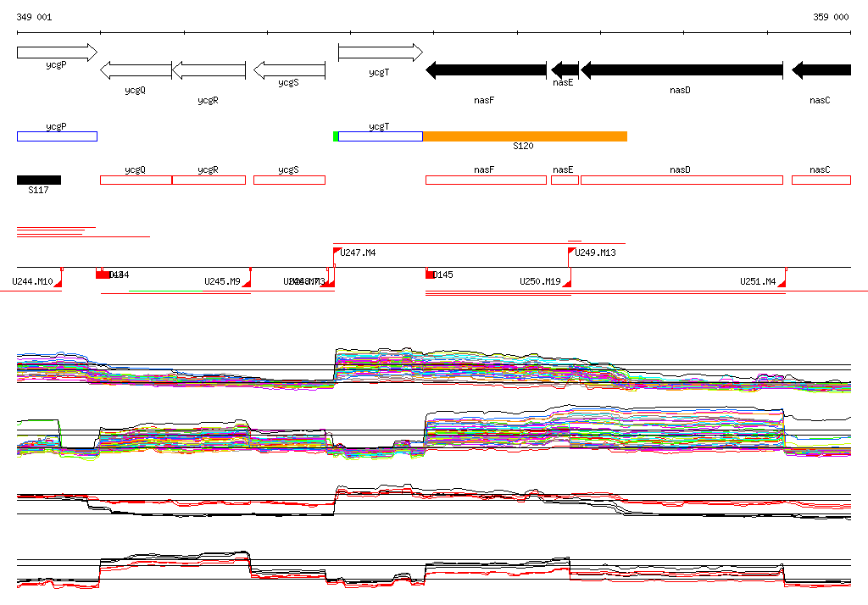Click the white ycgP gene arrow
The height and width of the screenshot is (605, 868).
(x=57, y=53)
